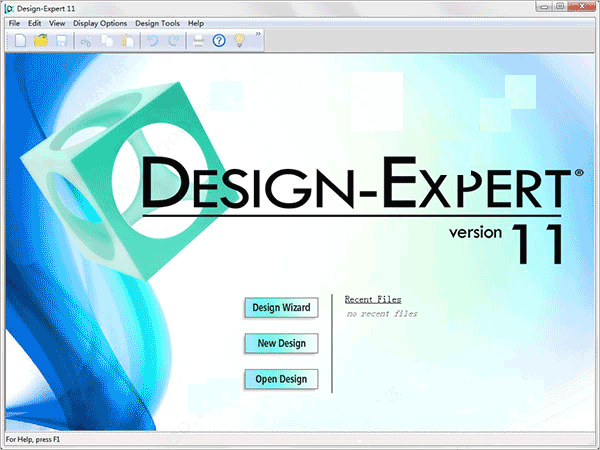Viewport: 600px width, 450px height.
Task: Click the Recent Files heading
Action: (x=373, y=300)
